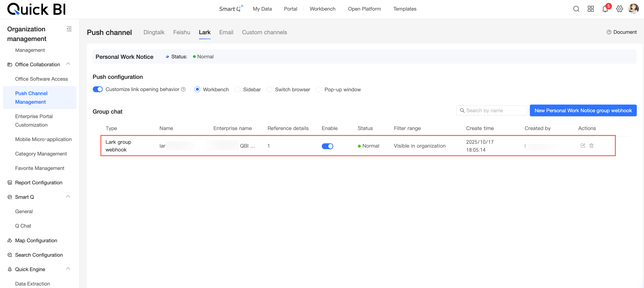
Task: Open the settings gear icon
Action: (619, 9)
